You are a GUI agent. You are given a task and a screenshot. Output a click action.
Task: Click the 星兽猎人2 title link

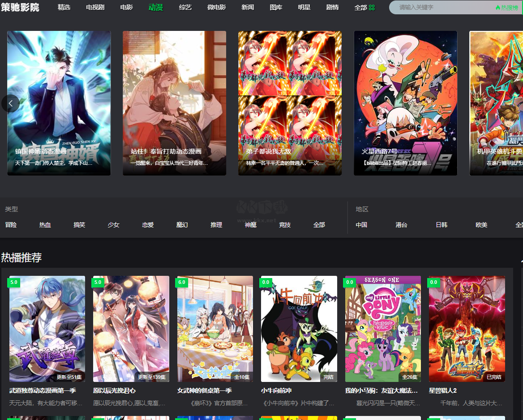[443, 390]
